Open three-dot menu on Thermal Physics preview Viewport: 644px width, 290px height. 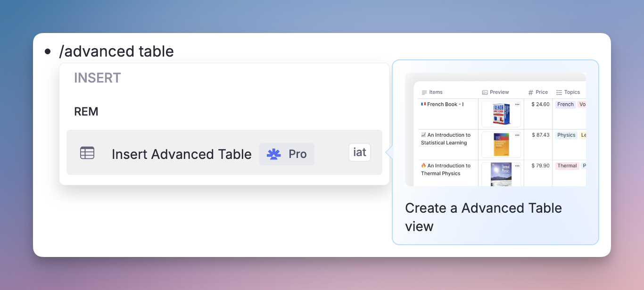pyautogui.click(x=517, y=166)
